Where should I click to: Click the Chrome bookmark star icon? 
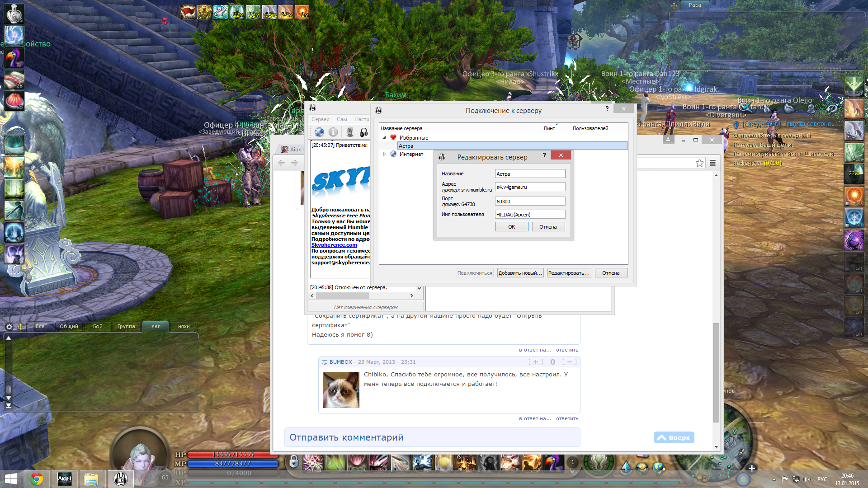(x=699, y=163)
